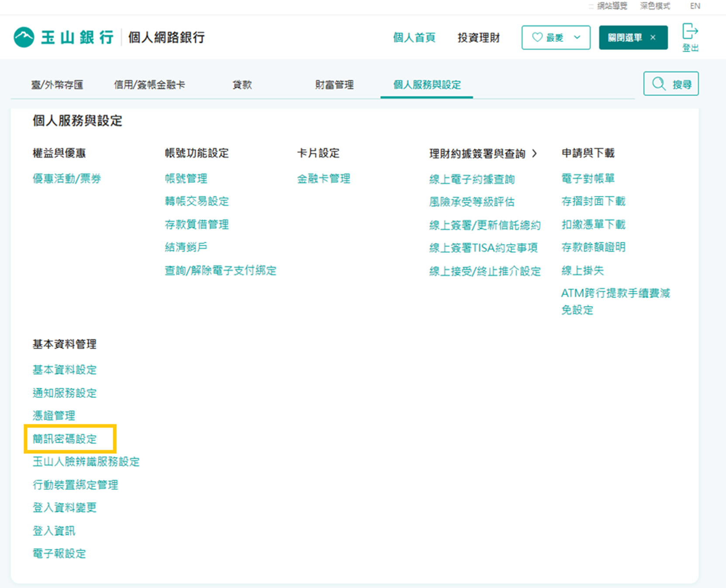Click the heart icon in 最愛 button
726x588 pixels.
pyautogui.click(x=537, y=38)
